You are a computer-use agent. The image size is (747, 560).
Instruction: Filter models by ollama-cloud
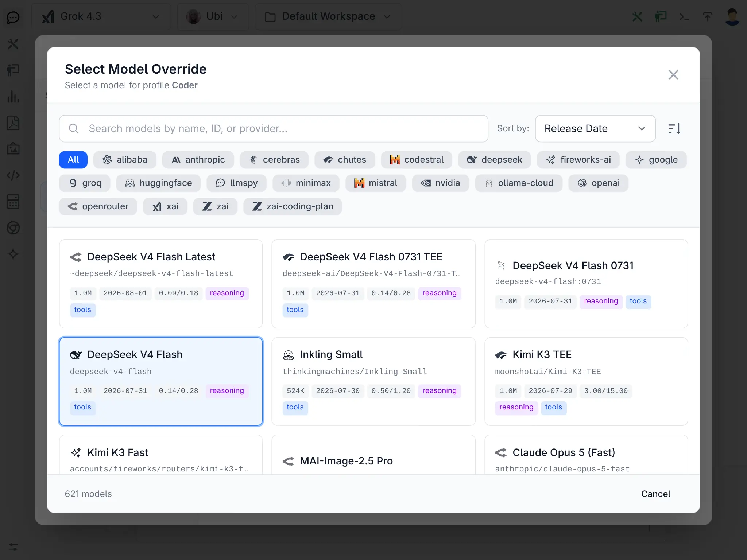519,183
